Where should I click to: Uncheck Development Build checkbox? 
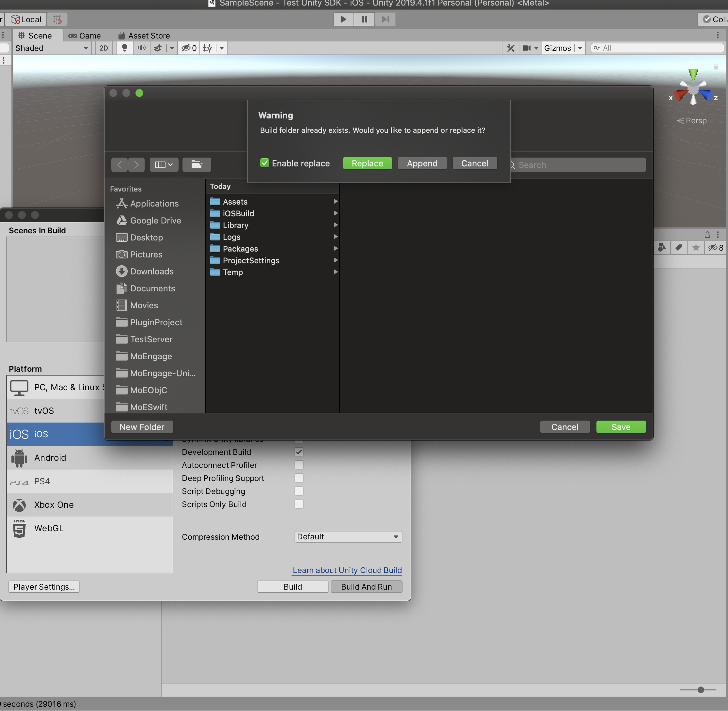(299, 452)
